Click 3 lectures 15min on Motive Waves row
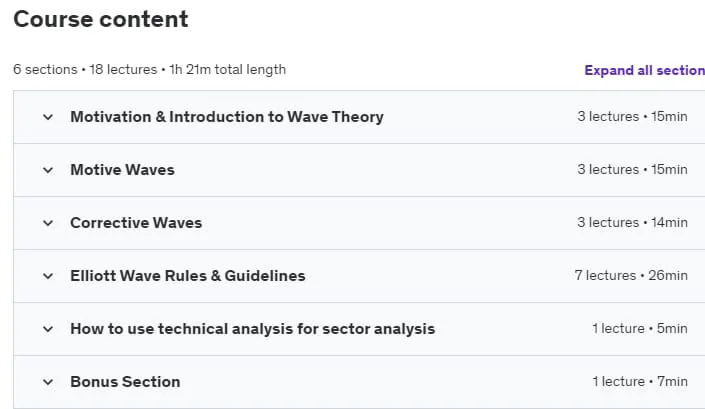 click(x=633, y=169)
